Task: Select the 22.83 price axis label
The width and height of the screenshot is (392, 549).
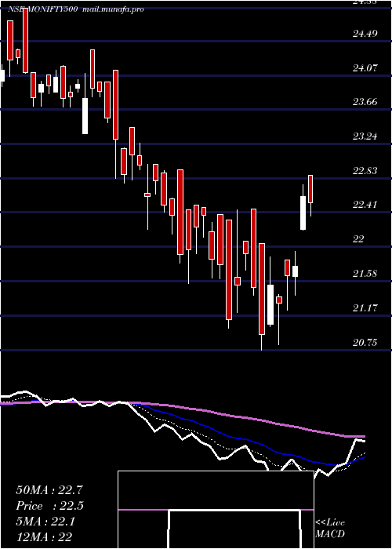Action: pyautogui.click(x=365, y=171)
